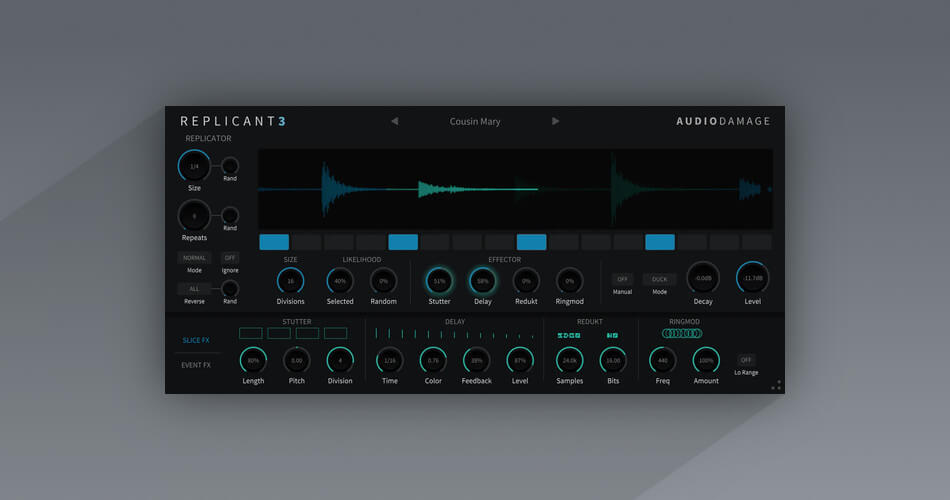Open the DUCK Mode selector
950x500 pixels.
[x=659, y=279]
